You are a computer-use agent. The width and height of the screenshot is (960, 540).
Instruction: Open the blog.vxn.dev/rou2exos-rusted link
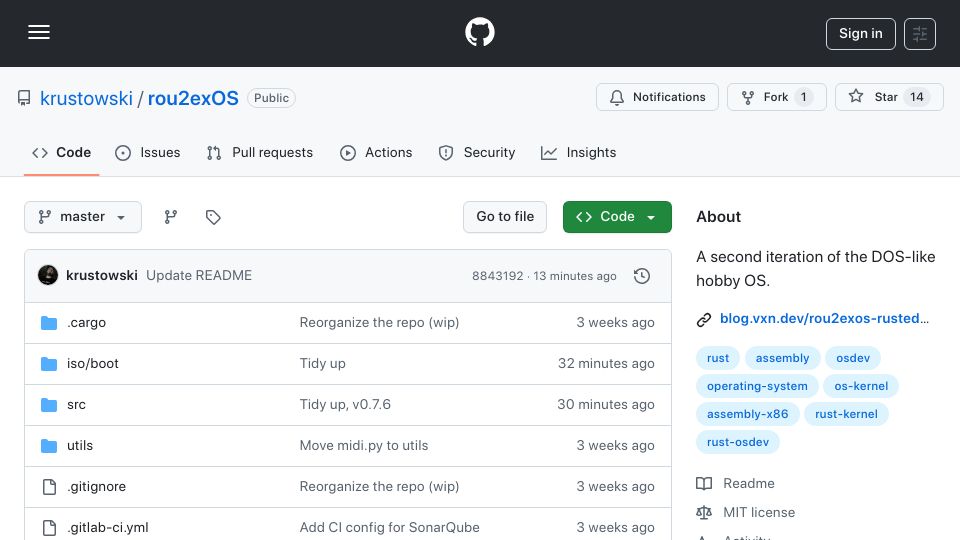pos(824,318)
